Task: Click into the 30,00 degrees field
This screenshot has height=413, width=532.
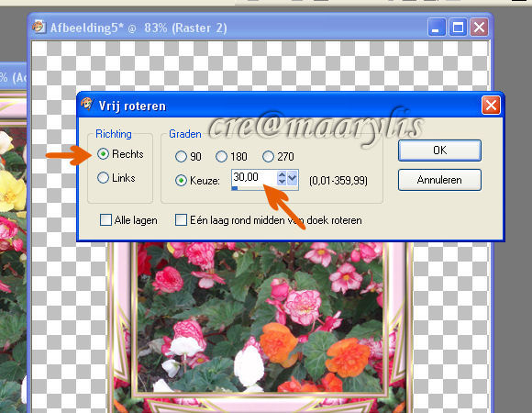Action: [x=254, y=178]
